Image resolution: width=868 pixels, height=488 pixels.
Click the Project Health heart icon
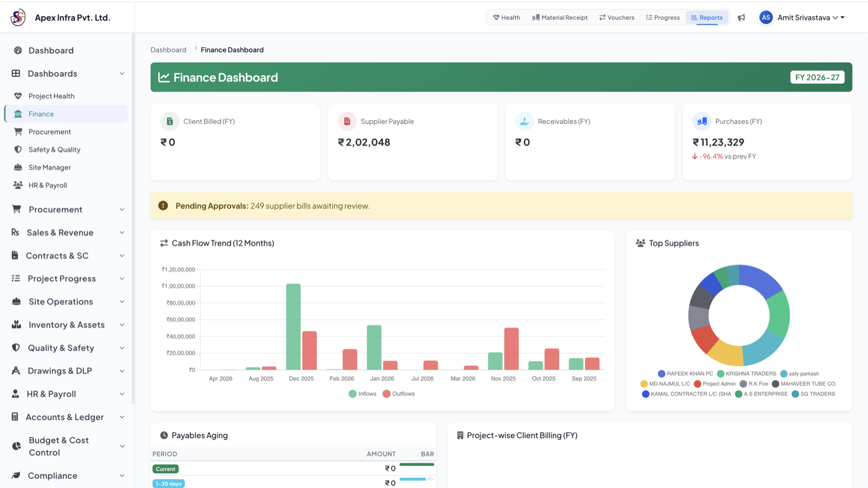tap(18, 96)
